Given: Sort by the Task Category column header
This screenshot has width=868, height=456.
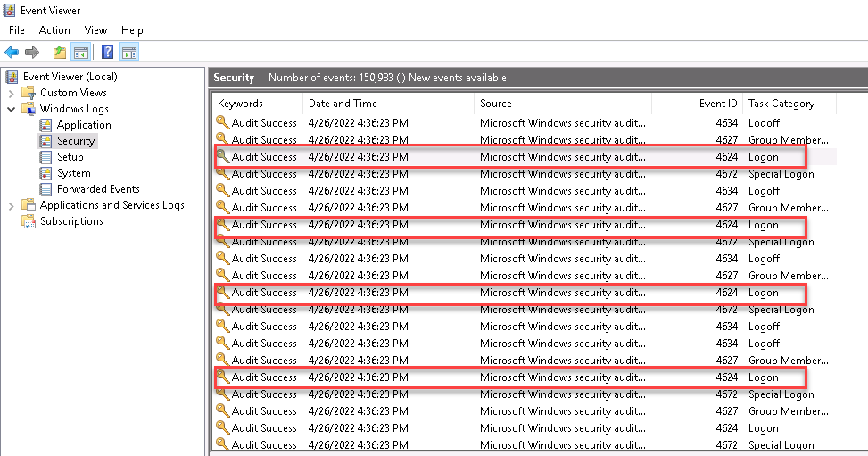Looking at the screenshot, I should (789, 104).
